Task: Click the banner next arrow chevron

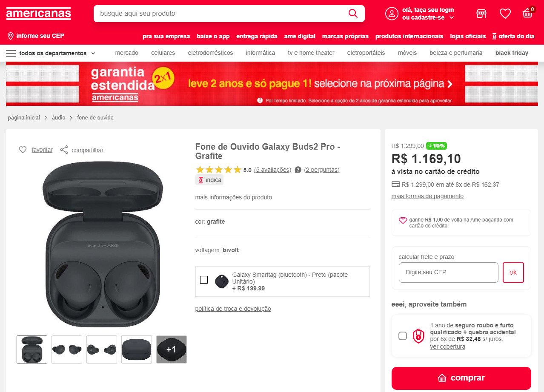Action: [450, 84]
